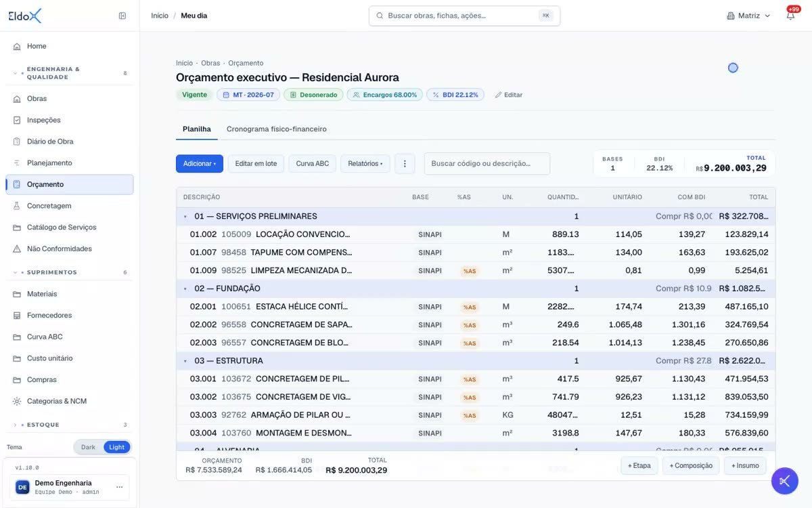Switch to Cronograma físico-financeiro tab
Screen dimensions: 812x508
(277, 129)
